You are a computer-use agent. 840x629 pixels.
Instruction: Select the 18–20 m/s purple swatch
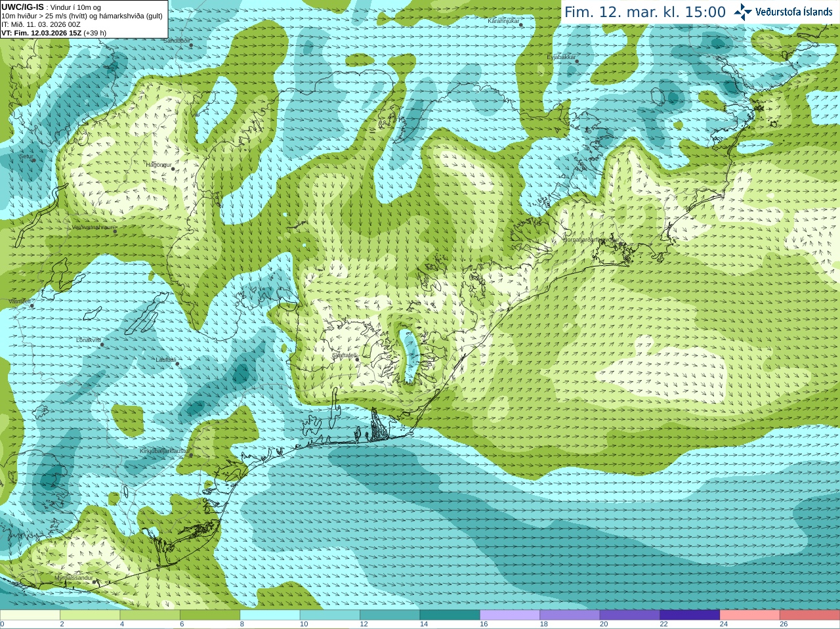(x=570, y=615)
